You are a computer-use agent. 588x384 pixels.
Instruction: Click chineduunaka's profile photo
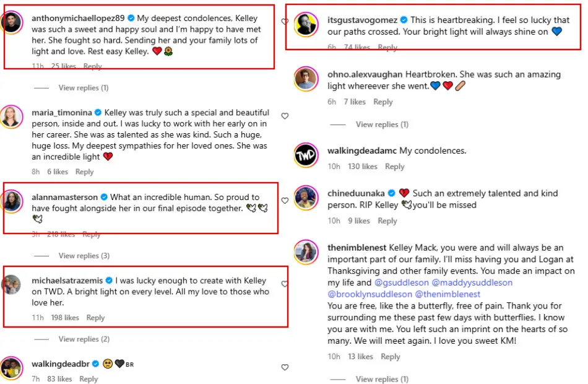(x=306, y=198)
